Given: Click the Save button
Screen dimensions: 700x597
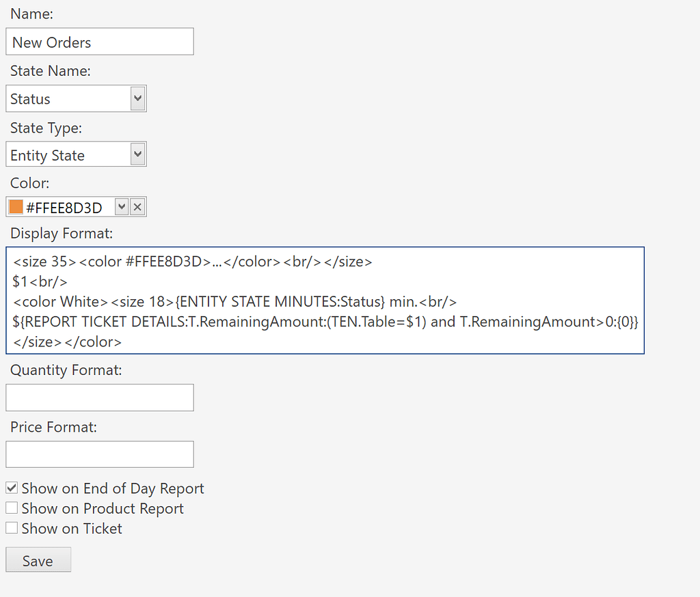Looking at the screenshot, I should click(38, 559).
